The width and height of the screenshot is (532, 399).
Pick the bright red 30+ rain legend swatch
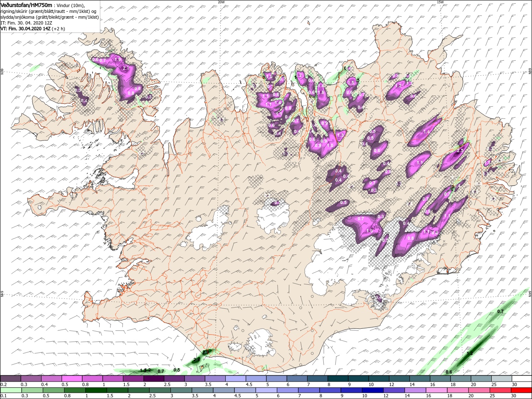[x=521, y=391]
